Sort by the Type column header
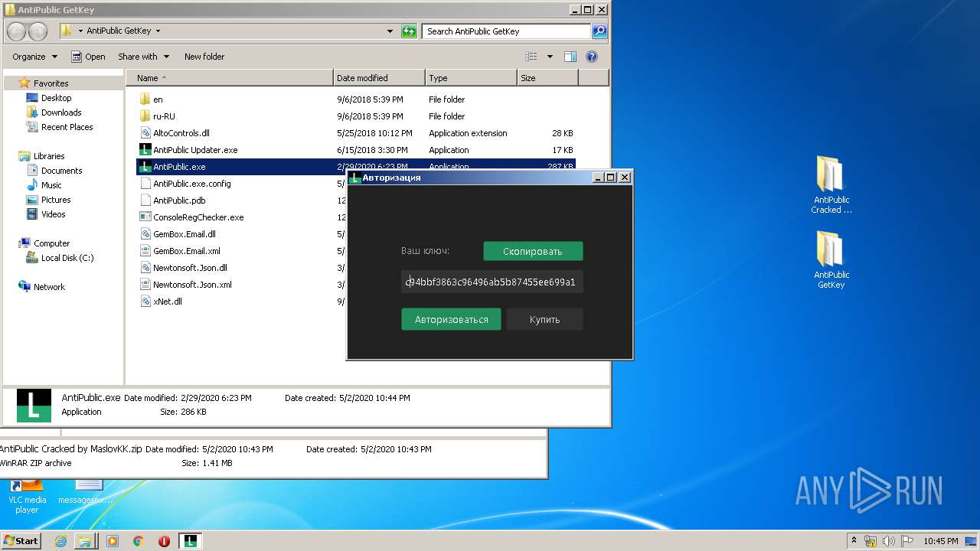This screenshot has height=551, width=980. [471, 78]
